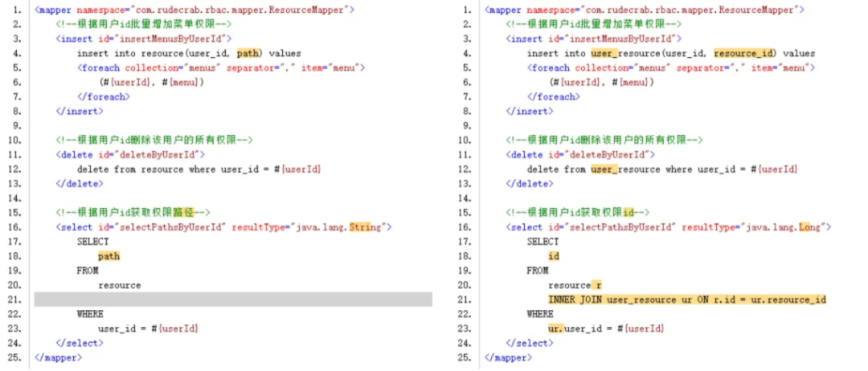Select the highlighted INNER JOIN line

point(687,300)
